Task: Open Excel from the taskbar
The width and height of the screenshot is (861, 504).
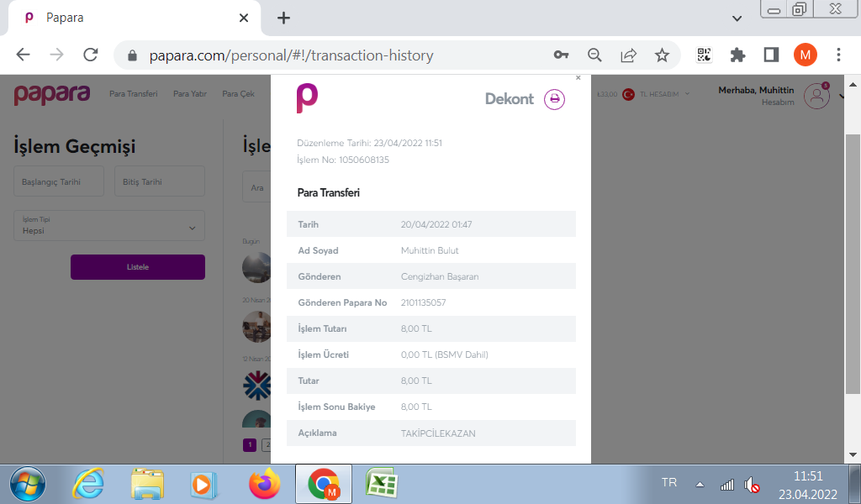Action: pos(382,484)
